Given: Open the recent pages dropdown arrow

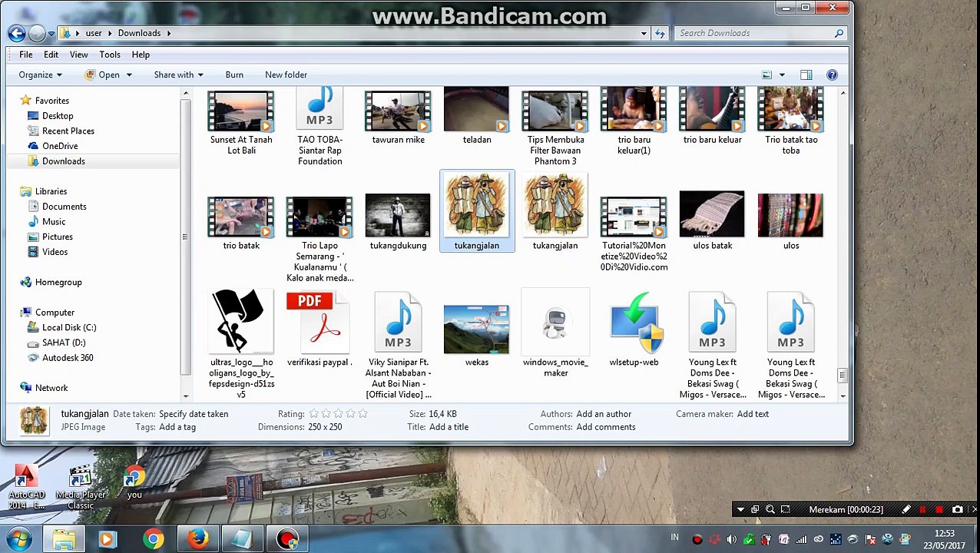Looking at the screenshot, I should pyautogui.click(x=51, y=33).
